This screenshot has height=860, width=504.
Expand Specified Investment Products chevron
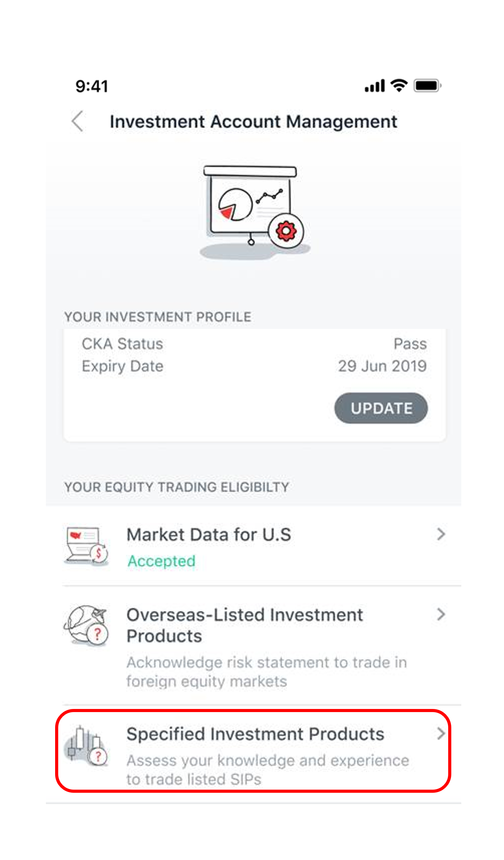tap(441, 733)
